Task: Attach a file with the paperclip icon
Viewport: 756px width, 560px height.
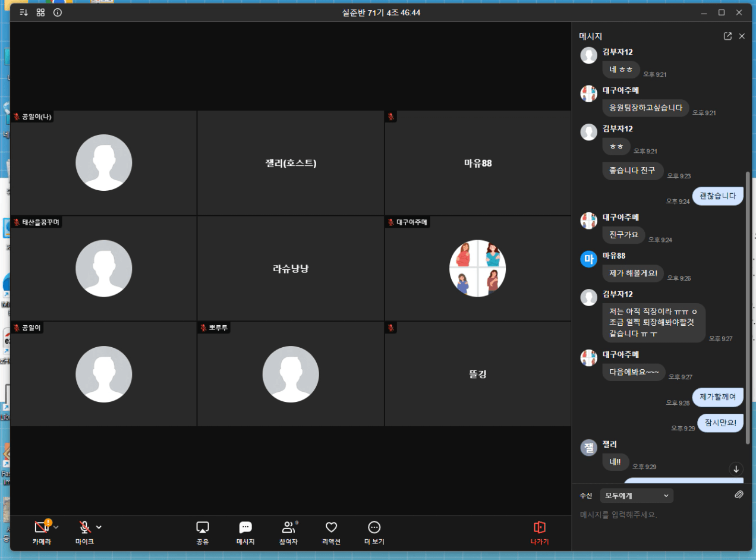Action: click(739, 495)
